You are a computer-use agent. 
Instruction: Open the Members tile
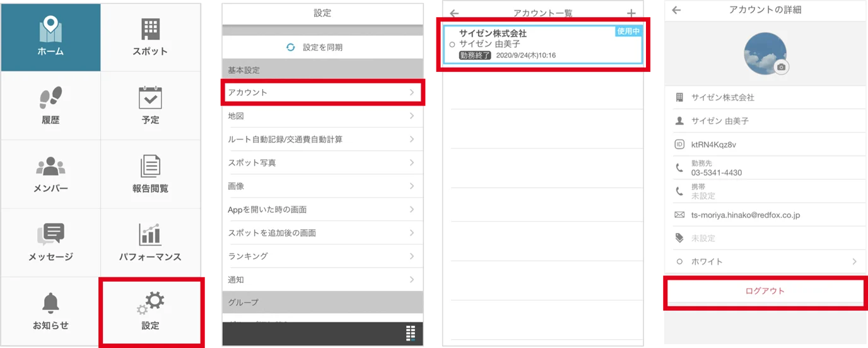pyautogui.click(x=50, y=174)
